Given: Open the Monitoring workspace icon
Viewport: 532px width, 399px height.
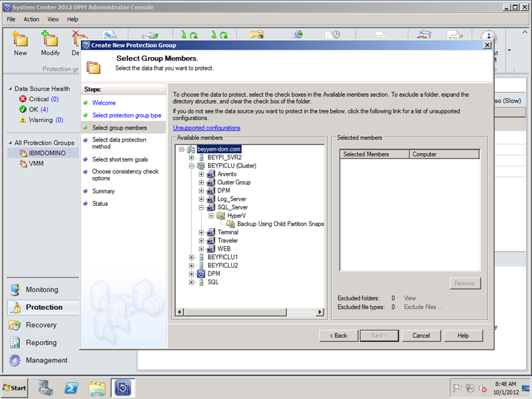Looking at the screenshot, I should click(x=15, y=290).
